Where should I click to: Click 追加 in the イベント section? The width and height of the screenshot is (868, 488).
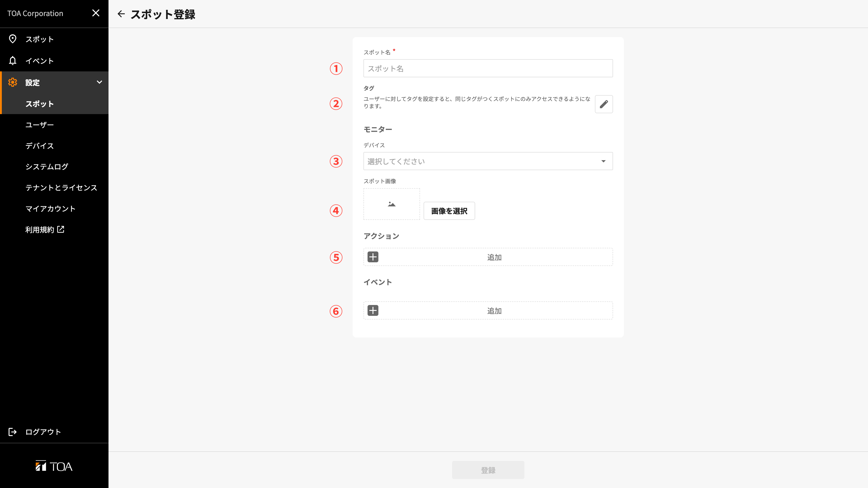click(494, 311)
